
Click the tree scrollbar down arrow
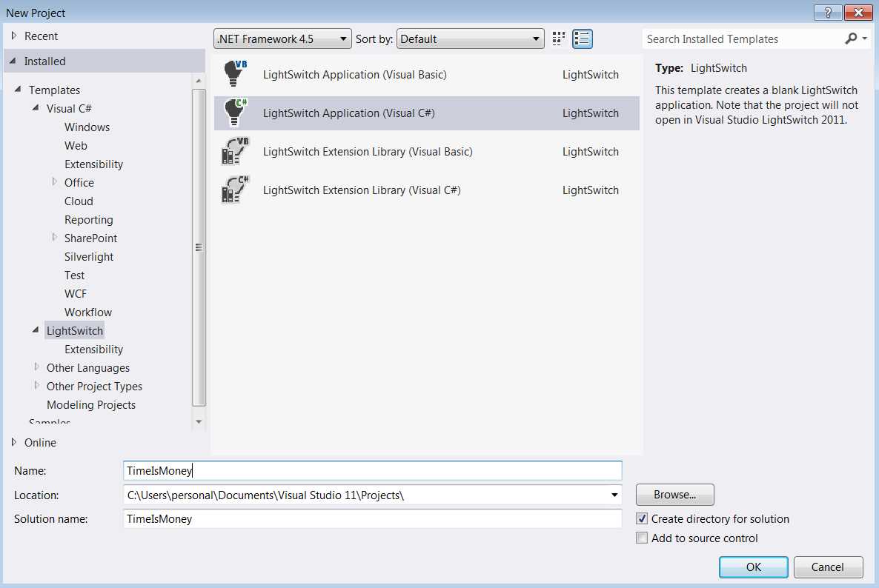point(199,421)
